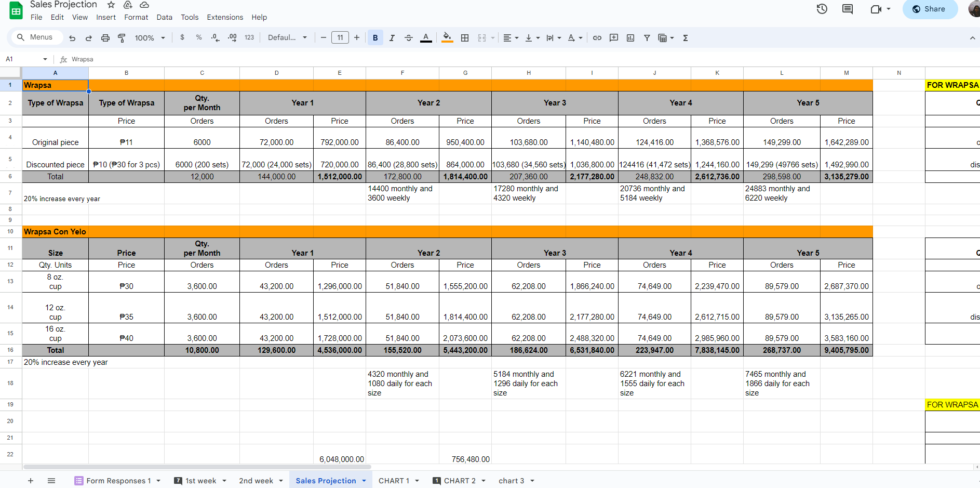Open the comments panel icon
Viewport: 980px width, 488px height.
(x=848, y=9)
